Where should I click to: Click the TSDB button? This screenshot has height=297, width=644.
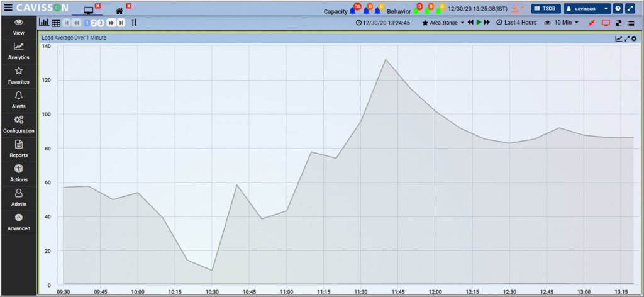tap(546, 9)
